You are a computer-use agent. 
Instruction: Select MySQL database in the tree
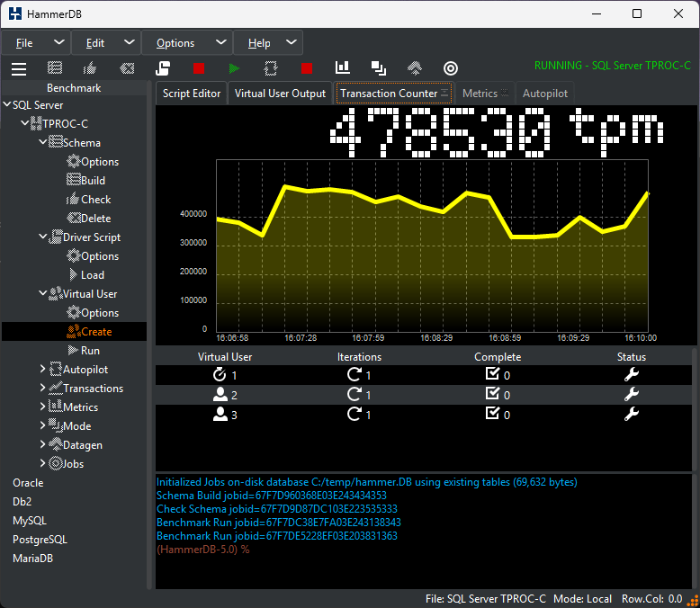(30, 521)
